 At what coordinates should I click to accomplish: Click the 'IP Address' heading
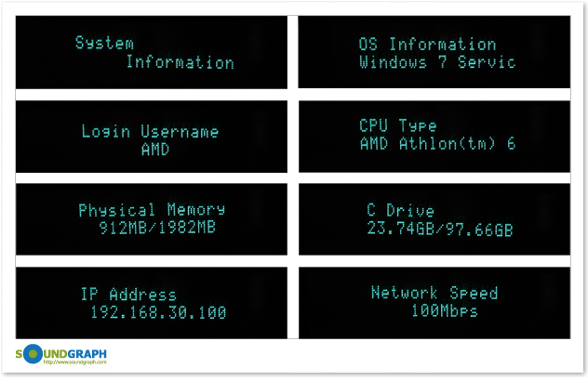(x=128, y=294)
